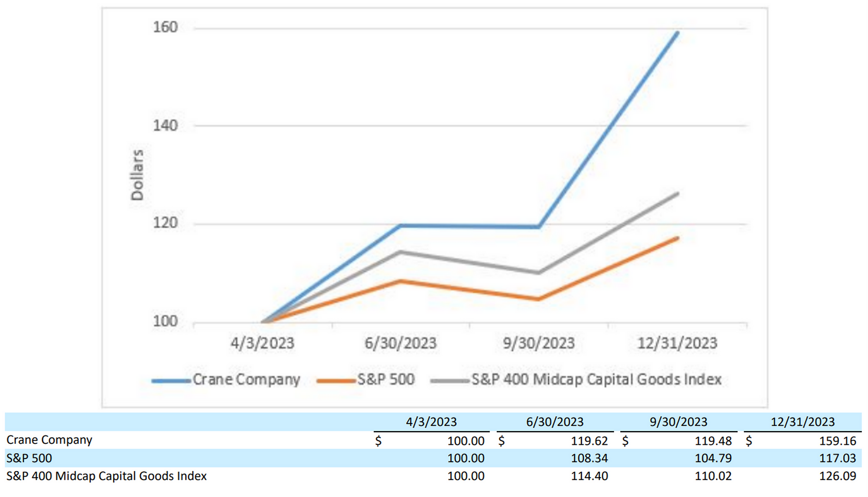The width and height of the screenshot is (868, 497).
Task: Click the blue line point at 6/30/2023
Action: click(x=400, y=225)
